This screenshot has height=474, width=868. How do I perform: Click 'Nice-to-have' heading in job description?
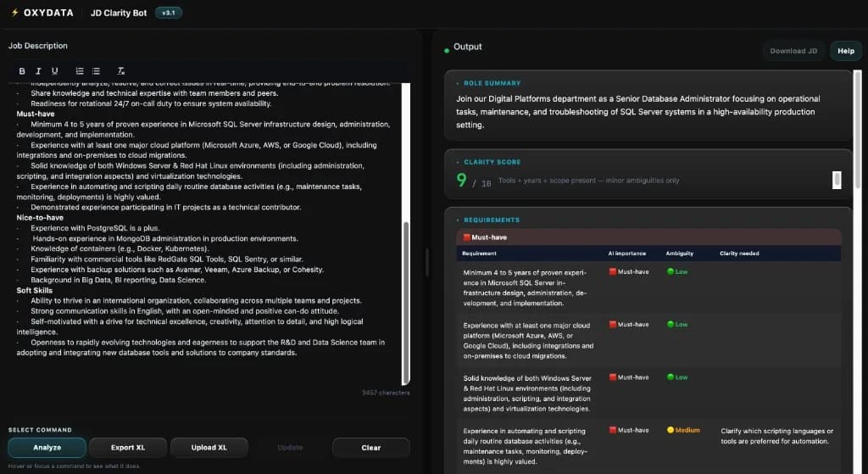[40, 218]
